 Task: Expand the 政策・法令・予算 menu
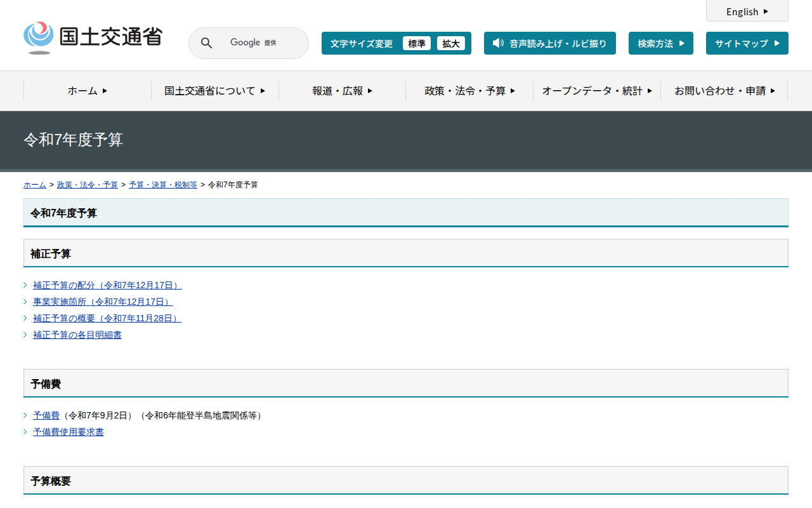coord(469,91)
